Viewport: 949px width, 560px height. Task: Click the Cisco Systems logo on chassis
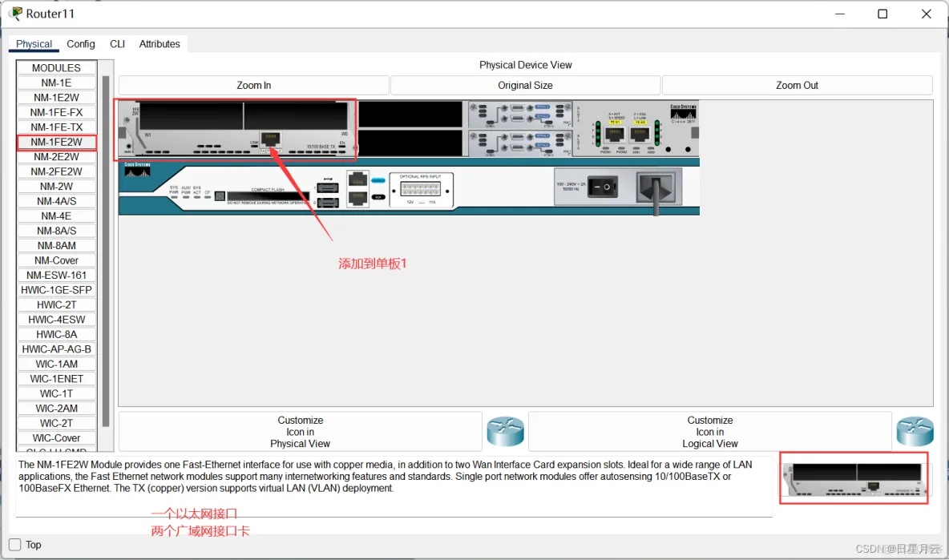137,169
